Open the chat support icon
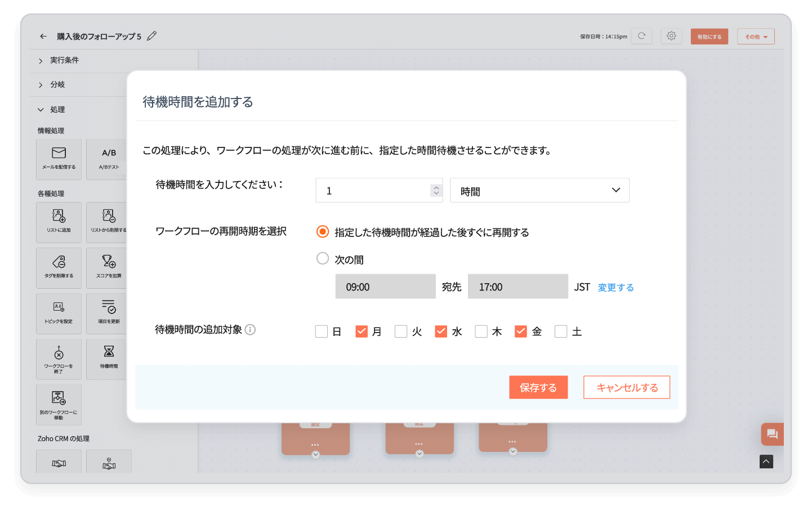812x511 pixels. click(772, 434)
